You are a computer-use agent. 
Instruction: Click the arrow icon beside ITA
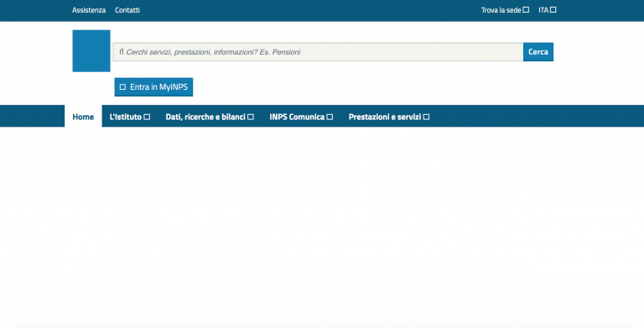point(553,10)
